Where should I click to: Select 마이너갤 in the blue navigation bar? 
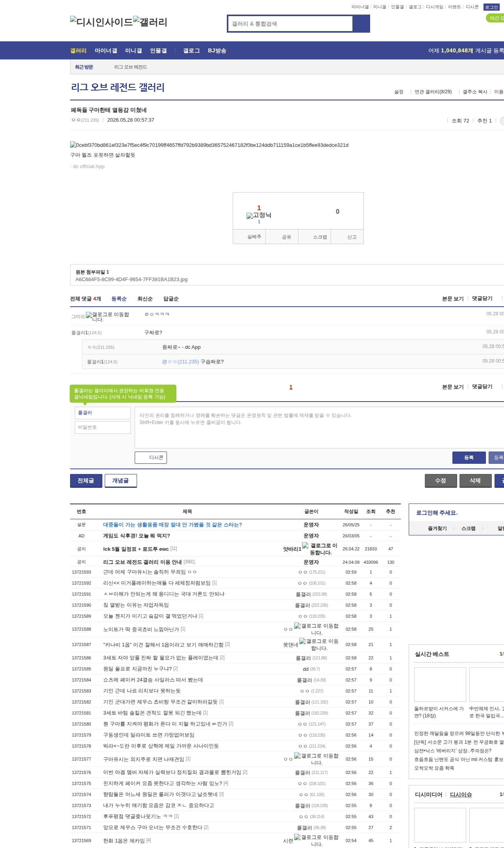[x=106, y=50]
